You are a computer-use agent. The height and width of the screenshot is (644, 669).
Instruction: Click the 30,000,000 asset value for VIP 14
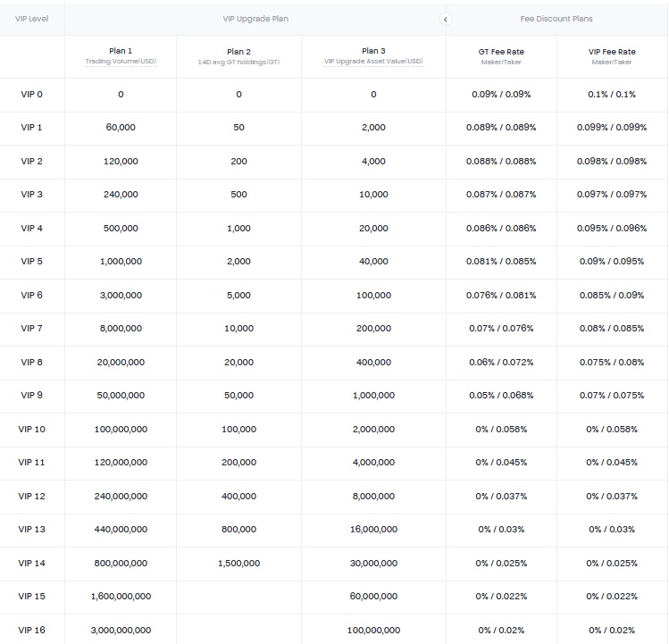(373, 564)
